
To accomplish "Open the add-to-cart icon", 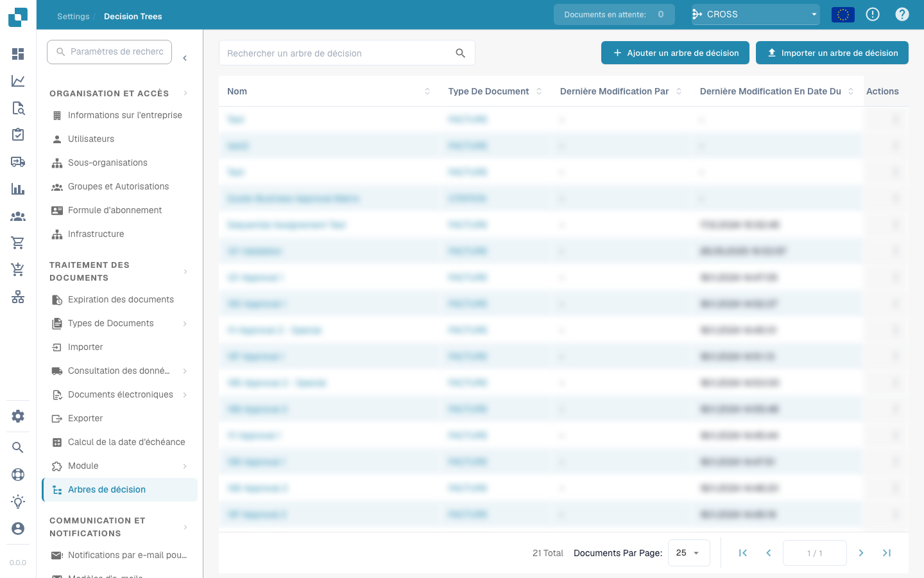I will [x=18, y=270].
